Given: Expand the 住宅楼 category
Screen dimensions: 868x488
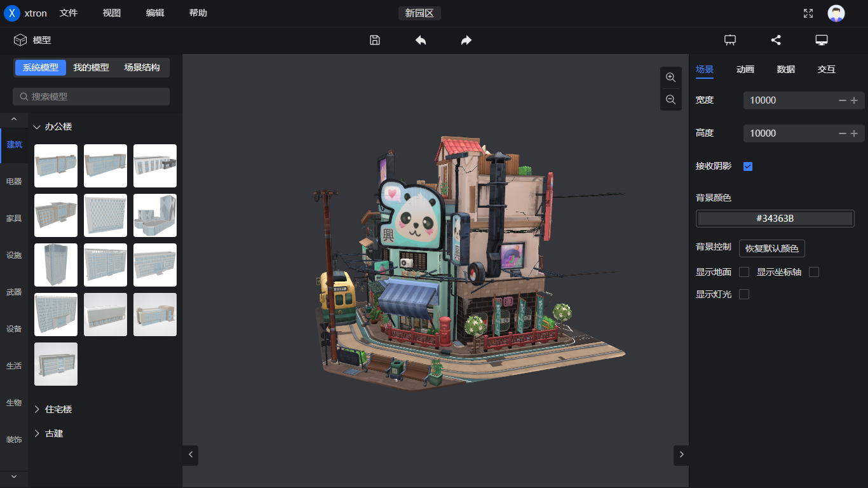Looking at the screenshot, I should (37, 409).
